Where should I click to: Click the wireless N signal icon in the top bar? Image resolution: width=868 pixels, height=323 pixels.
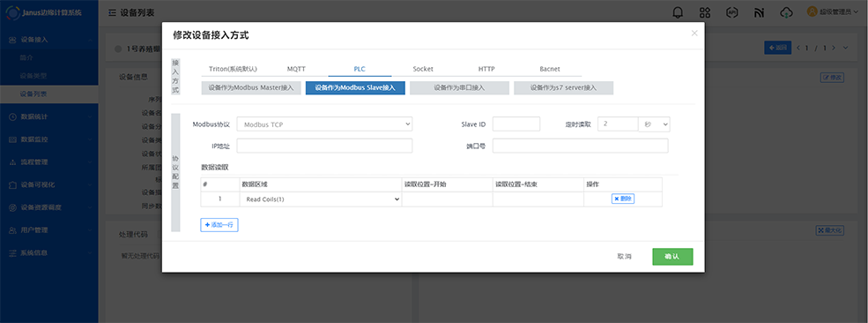[759, 12]
